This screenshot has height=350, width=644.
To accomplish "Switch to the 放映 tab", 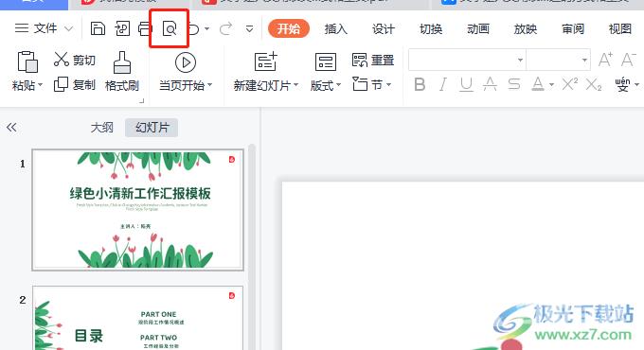I will coord(526,28).
